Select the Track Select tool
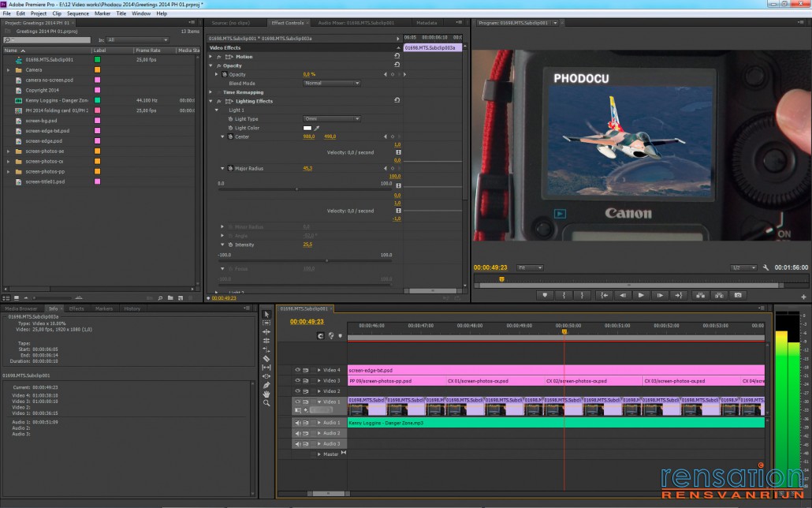The image size is (812, 508). coord(266,323)
